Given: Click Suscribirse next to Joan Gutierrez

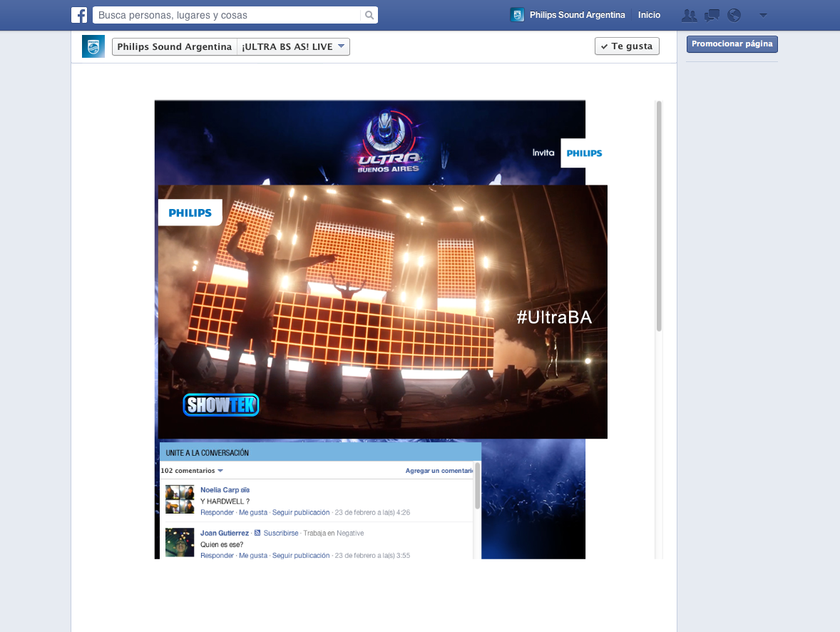Looking at the screenshot, I should pyautogui.click(x=281, y=533).
